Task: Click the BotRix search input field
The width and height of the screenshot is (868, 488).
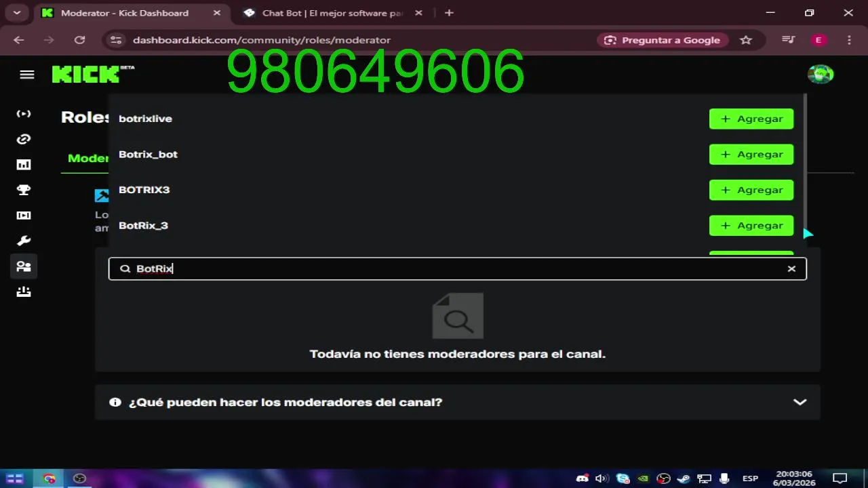Action: 457,268
